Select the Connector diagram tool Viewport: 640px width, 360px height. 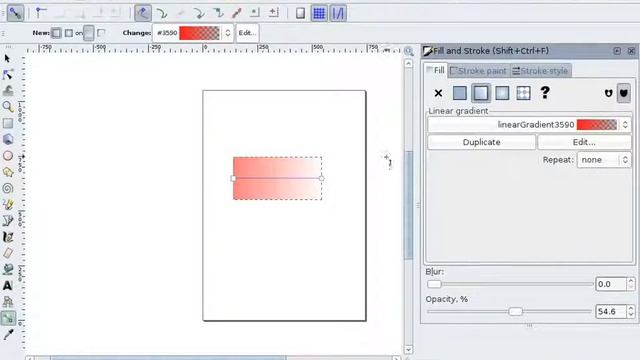(8, 302)
